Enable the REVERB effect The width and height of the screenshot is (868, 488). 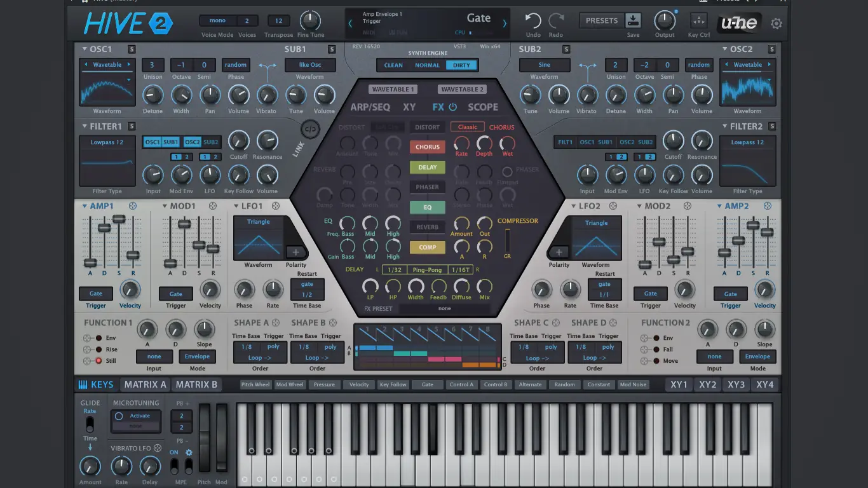[428, 227]
